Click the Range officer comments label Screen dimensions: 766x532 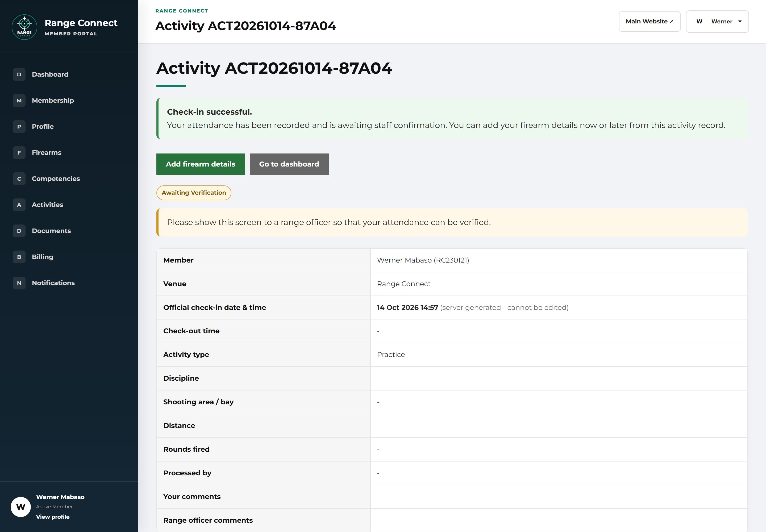pos(208,520)
